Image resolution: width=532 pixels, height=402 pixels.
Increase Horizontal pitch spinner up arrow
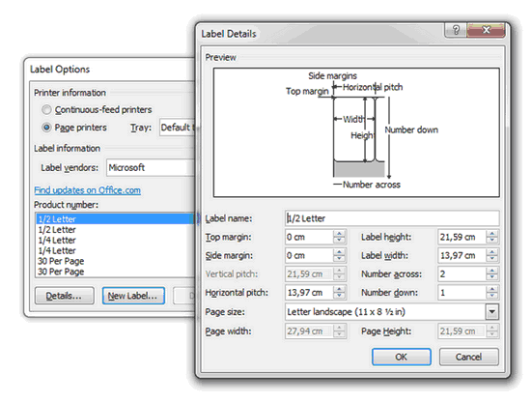339,289
